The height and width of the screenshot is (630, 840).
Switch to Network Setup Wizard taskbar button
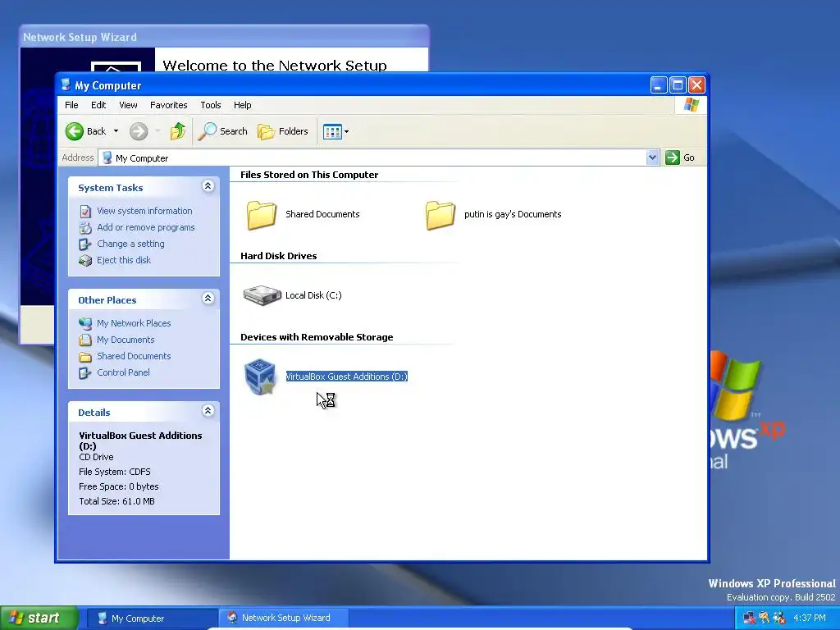pos(285,618)
